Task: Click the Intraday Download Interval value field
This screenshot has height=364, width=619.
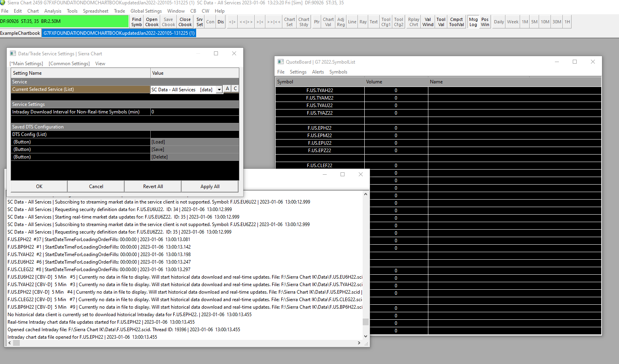Action: point(194,112)
